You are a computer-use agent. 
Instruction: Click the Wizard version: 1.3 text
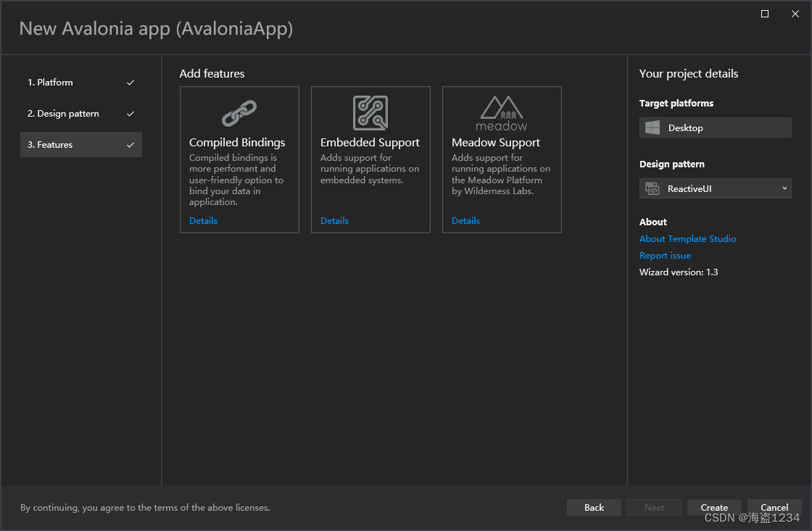679,272
